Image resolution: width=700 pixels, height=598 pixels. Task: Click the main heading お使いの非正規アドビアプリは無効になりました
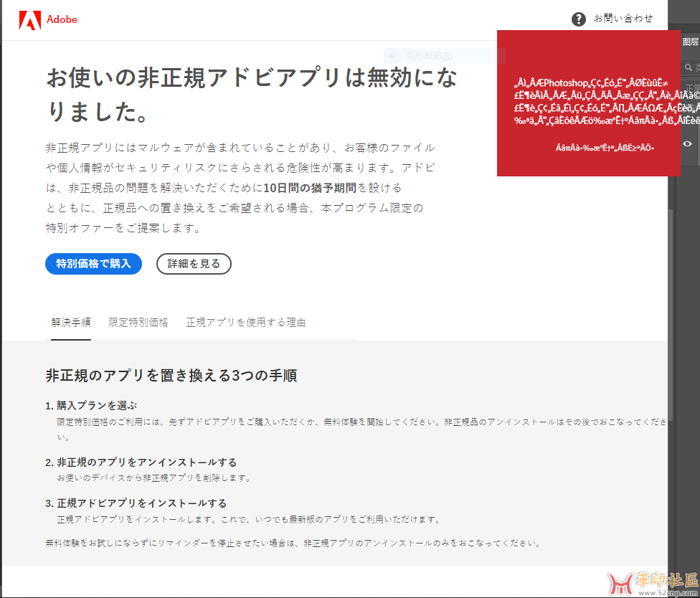pyautogui.click(x=252, y=94)
